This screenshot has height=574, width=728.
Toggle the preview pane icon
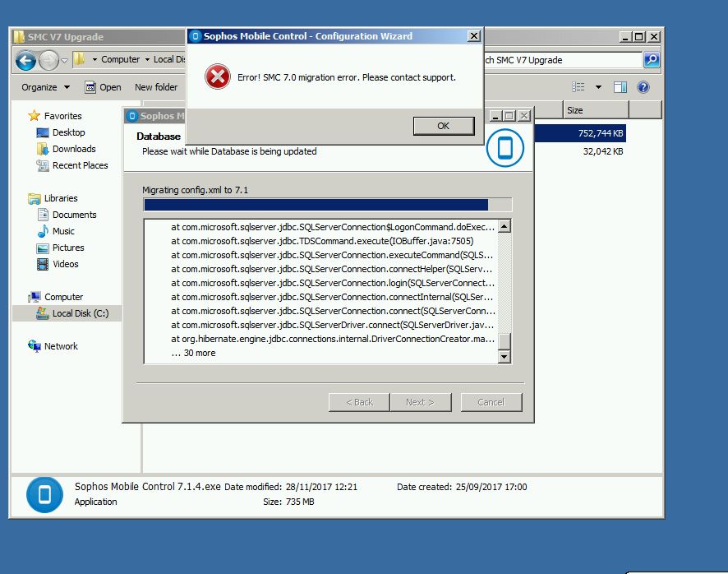point(620,87)
